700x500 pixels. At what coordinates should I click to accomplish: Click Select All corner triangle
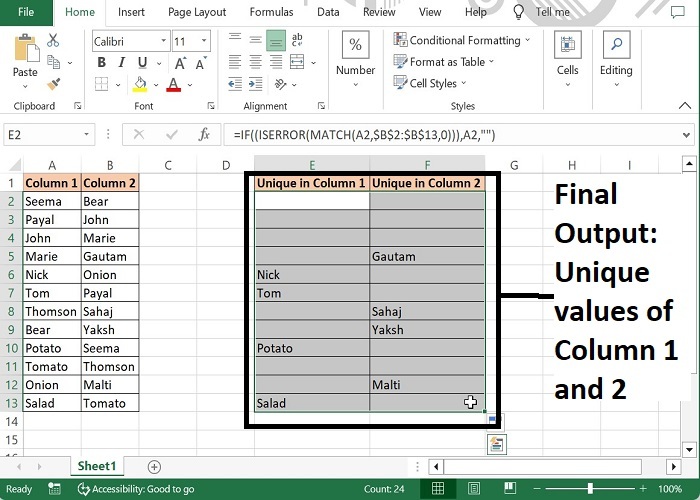coord(16,166)
